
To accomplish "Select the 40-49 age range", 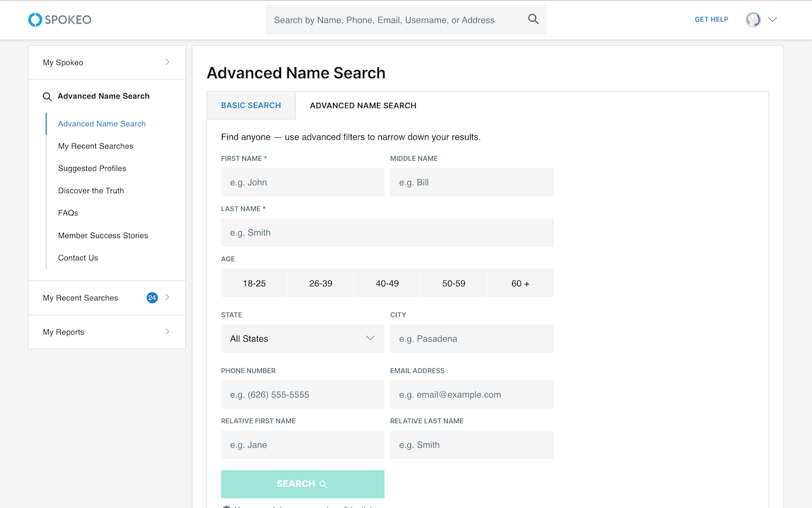I will tap(387, 283).
